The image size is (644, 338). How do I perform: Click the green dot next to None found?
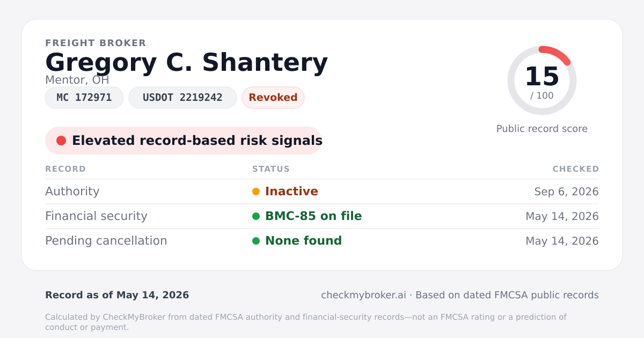(x=256, y=241)
